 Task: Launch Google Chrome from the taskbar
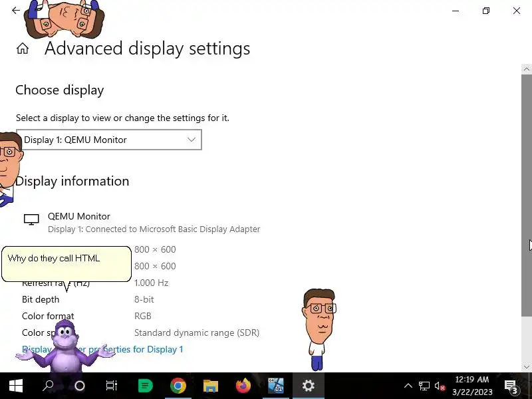[x=178, y=386]
